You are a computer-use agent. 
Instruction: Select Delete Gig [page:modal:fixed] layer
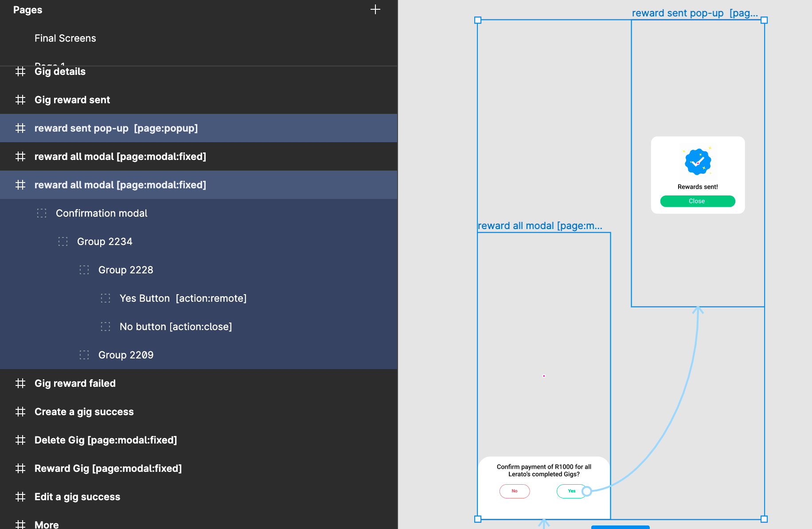tap(199, 440)
